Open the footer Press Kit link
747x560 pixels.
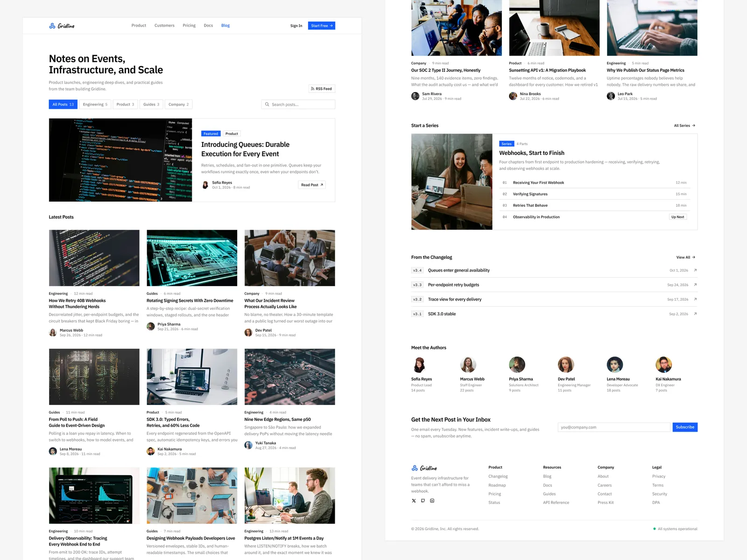coord(606,503)
